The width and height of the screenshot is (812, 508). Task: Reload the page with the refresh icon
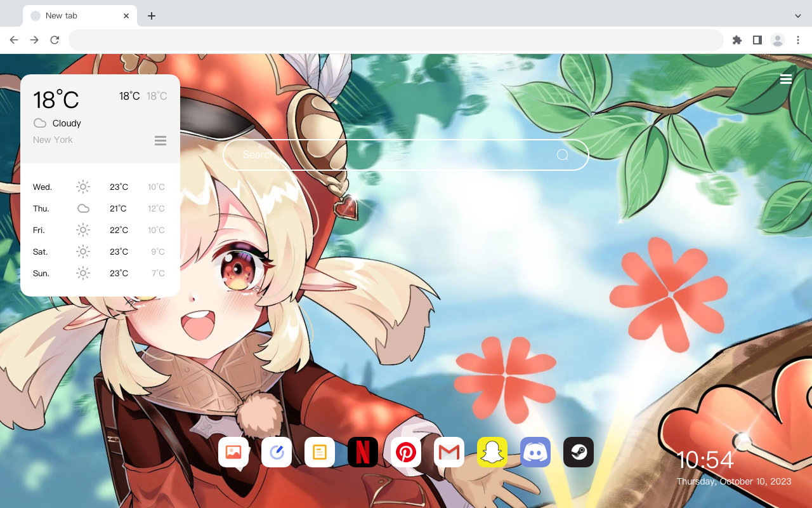pos(55,40)
